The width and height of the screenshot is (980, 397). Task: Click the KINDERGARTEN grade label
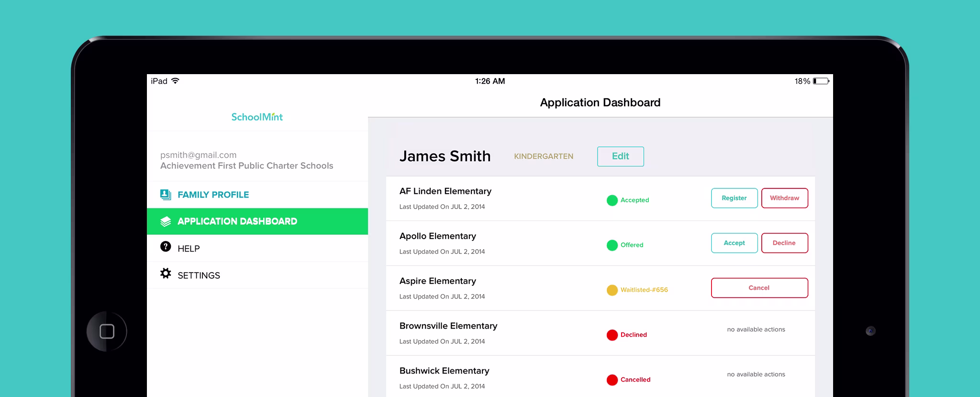(544, 156)
